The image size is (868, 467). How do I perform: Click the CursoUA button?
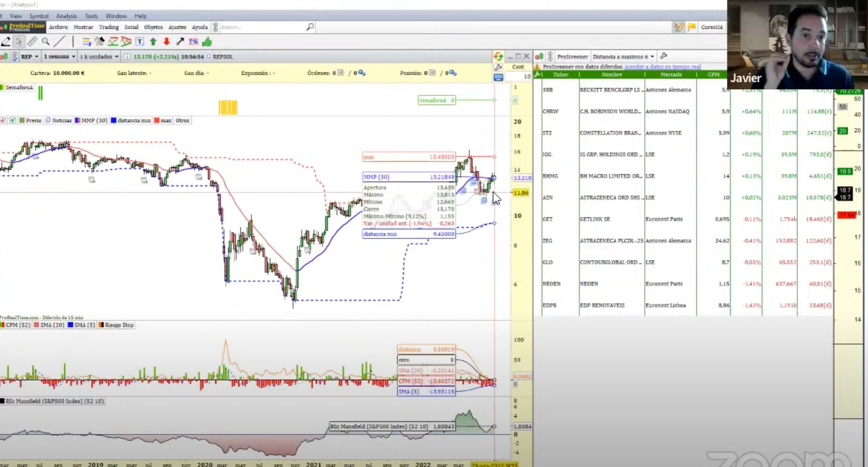click(712, 27)
